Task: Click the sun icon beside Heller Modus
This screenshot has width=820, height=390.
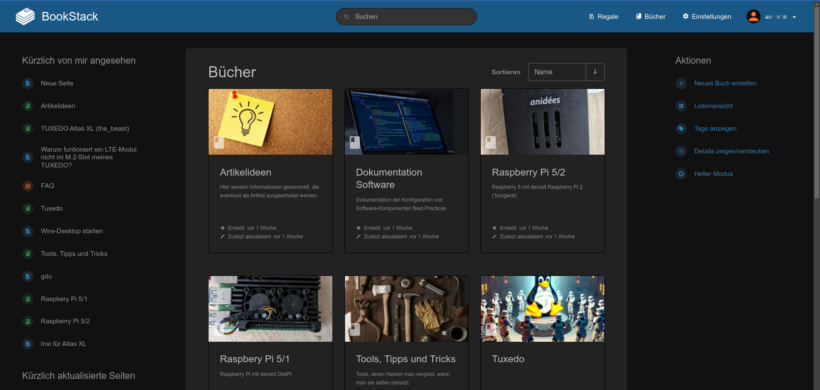Action: pos(681,174)
